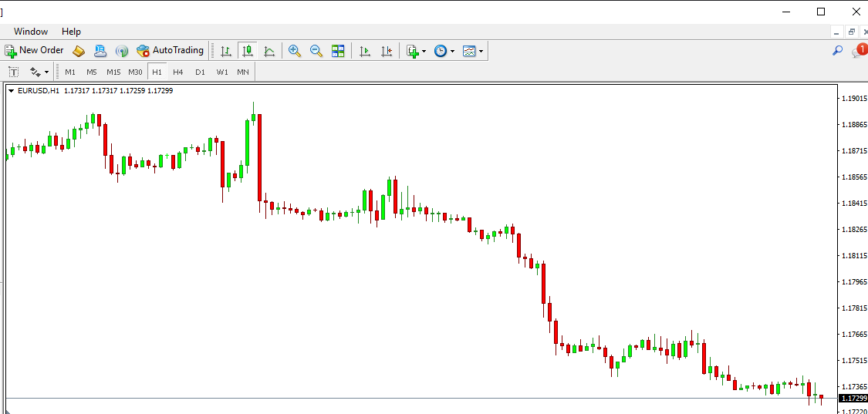Open the cloud hosting icon in the toolbar
Screen dimensions: 868x414
pyautogui.click(x=100, y=51)
